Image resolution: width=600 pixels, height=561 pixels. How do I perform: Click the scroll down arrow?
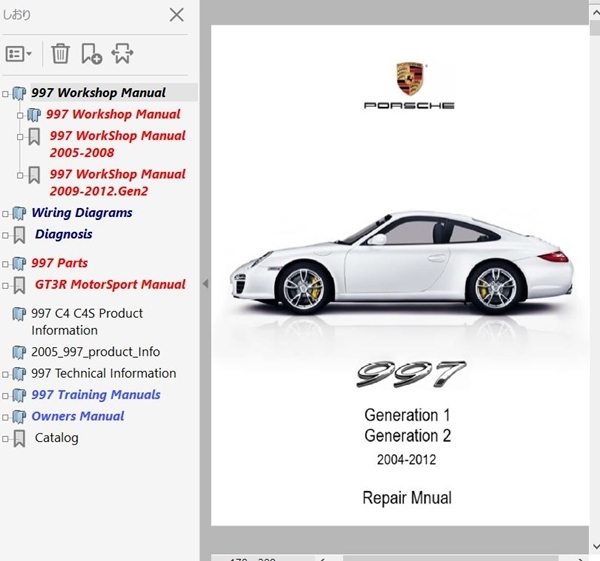595,546
